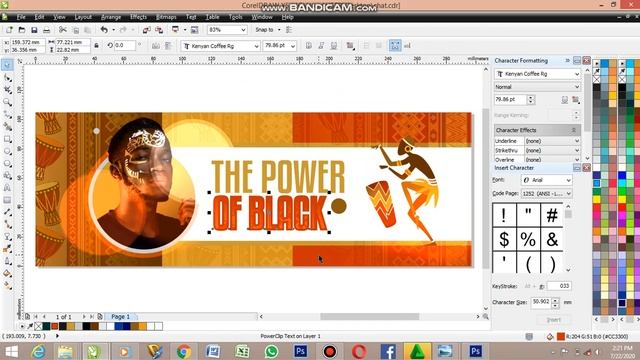Increase font size using panel stepper
The width and height of the screenshot is (640, 360).
pyautogui.click(x=531, y=97)
